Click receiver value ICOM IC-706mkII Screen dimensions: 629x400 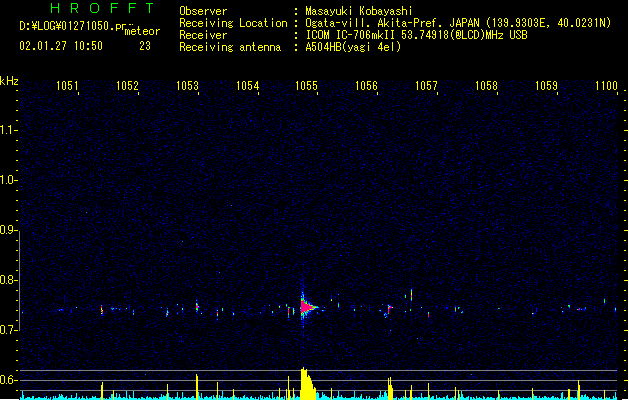(350, 35)
